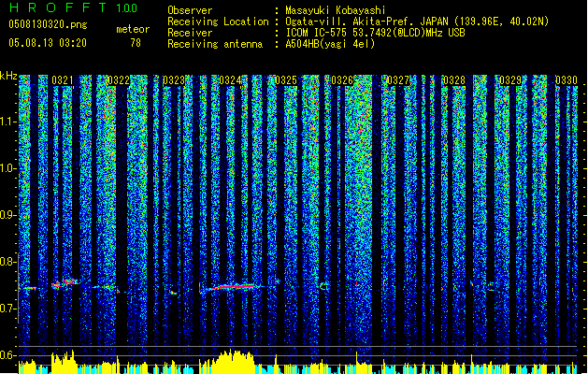This screenshot has height=374, width=588.
Task: Select the filename 0508130320.png
Action: (x=48, y=25)
